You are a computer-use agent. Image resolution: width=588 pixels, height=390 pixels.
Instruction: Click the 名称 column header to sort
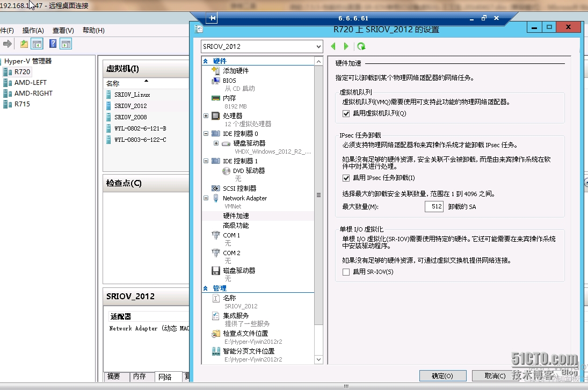point(146,83)
